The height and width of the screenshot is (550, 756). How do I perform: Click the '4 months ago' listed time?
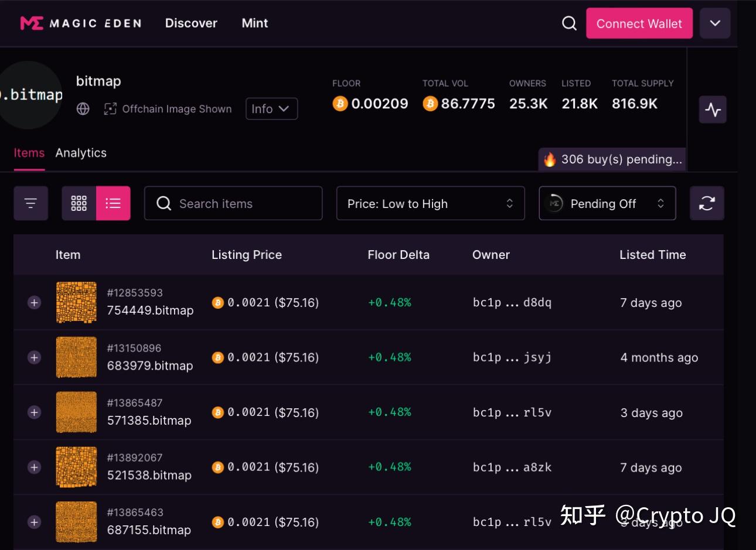click(x=659, y=357)
